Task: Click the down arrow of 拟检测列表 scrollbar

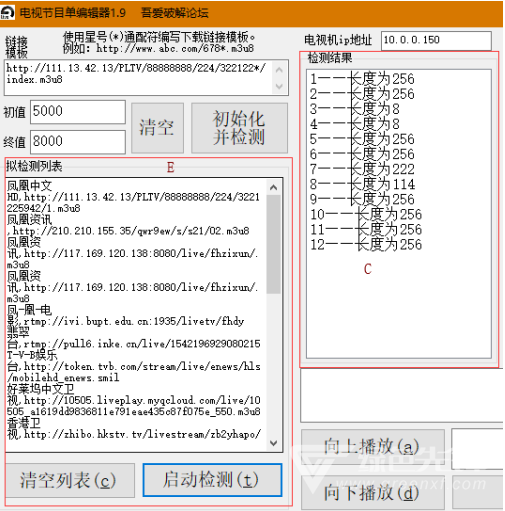Action: [x=274, y=443]
